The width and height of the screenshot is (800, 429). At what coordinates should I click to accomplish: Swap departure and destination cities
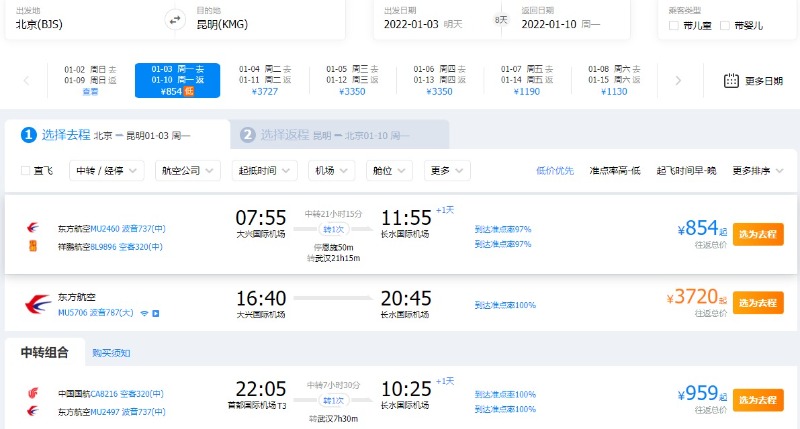click(x=175, y=20)
